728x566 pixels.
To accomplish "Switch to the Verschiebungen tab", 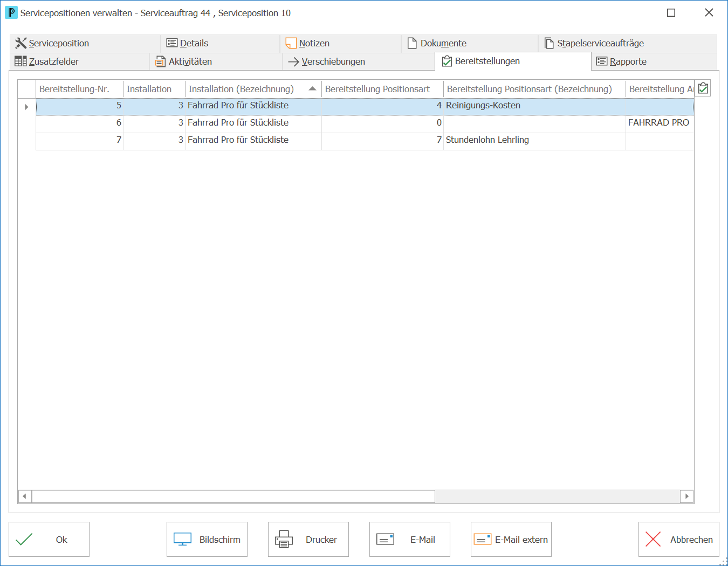I will (x=359, y=61).
